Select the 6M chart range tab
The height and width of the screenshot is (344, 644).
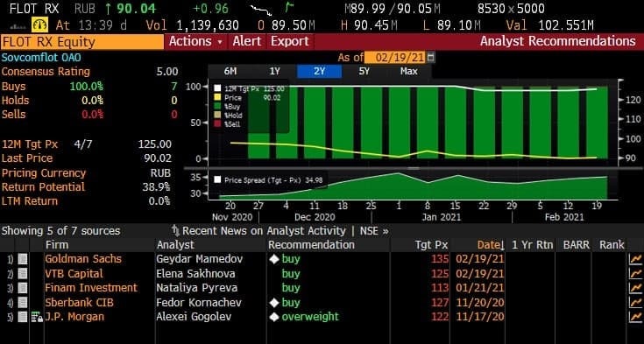point(230,71)
